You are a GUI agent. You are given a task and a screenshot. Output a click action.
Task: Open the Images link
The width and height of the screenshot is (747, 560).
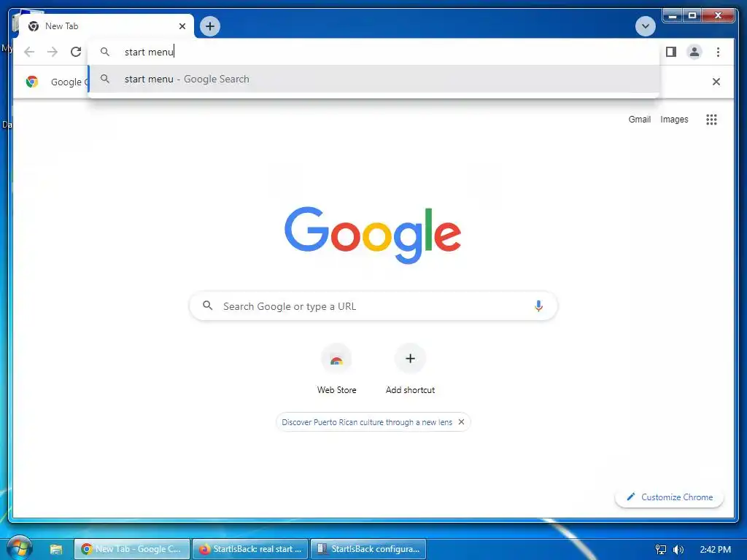coord(674,120)
